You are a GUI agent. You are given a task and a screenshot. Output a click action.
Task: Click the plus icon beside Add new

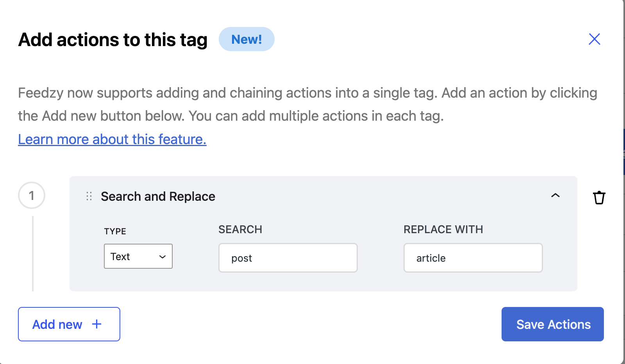96,324
